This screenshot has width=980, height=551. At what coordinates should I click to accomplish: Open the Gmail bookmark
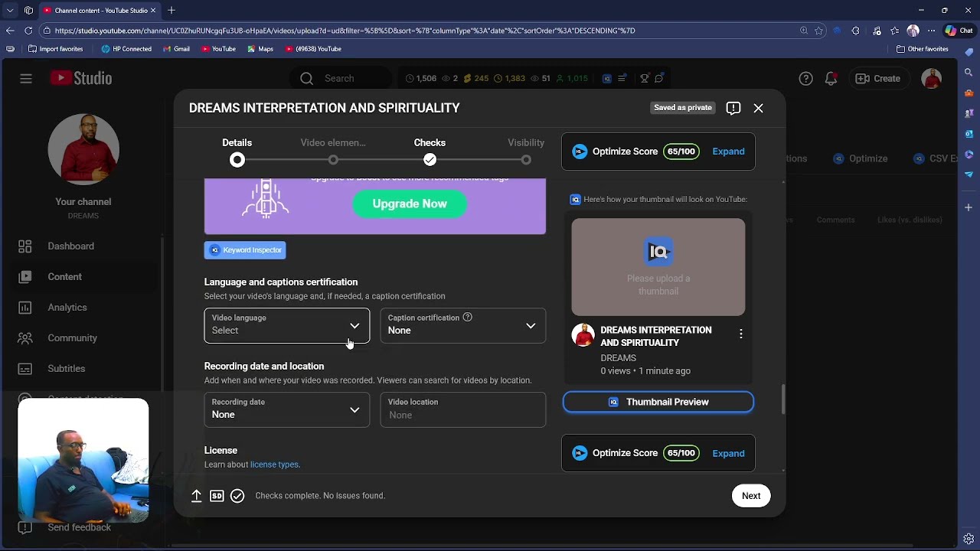click(x=175, y=49)
